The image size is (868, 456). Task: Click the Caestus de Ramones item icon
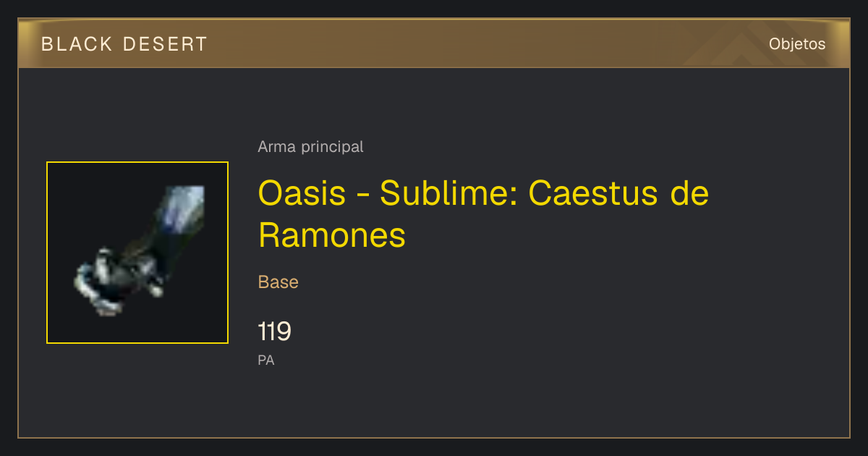(137, 253)
